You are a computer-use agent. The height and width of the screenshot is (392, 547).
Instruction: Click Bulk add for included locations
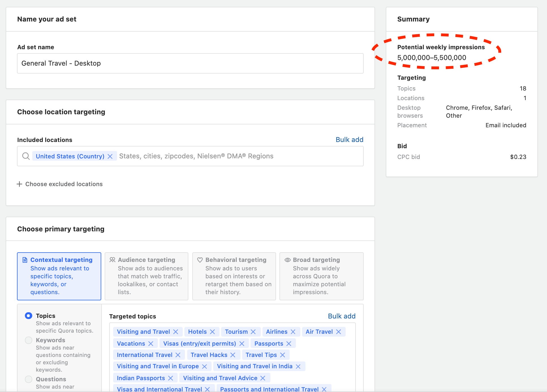(x=349, y=140)
